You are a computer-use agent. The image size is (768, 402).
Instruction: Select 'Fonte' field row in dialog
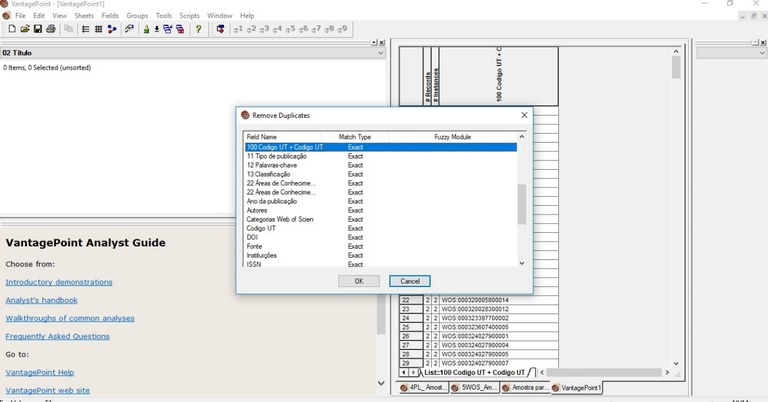coord(381,246)
